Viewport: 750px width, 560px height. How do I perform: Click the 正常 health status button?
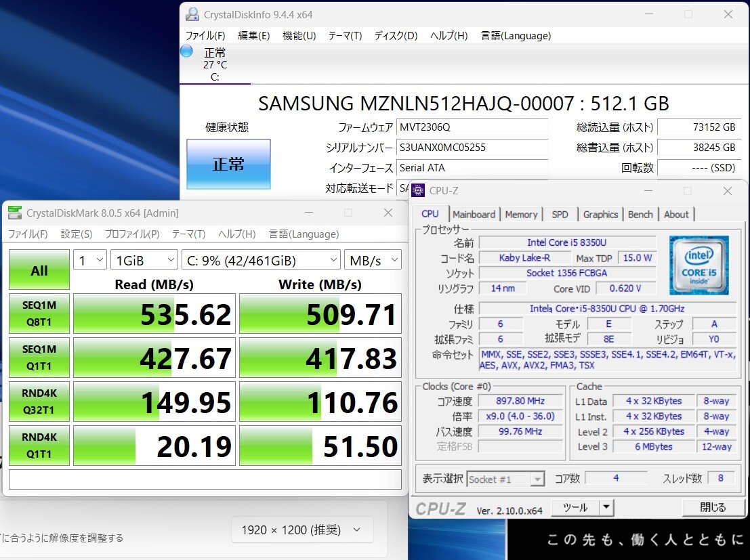(228, 164)
